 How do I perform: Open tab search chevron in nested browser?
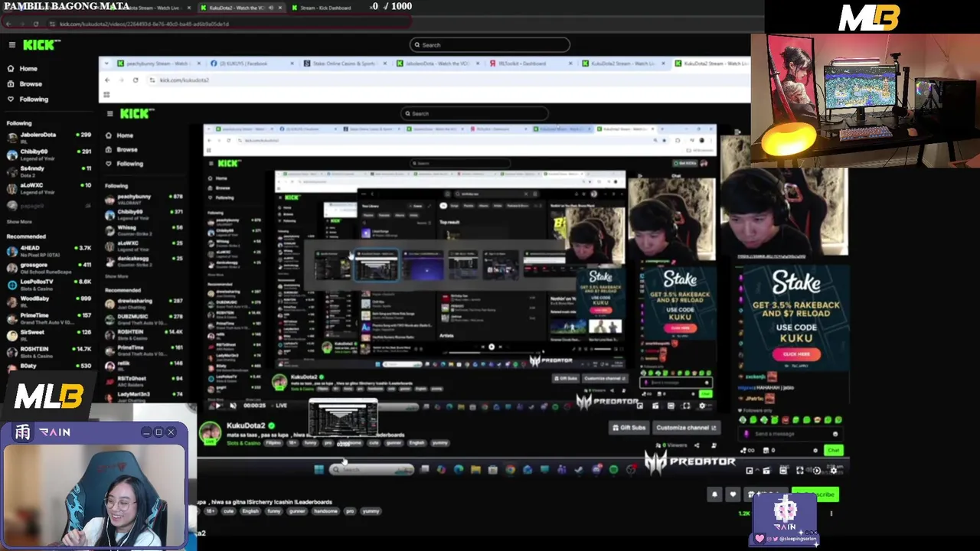click(106, 64)
